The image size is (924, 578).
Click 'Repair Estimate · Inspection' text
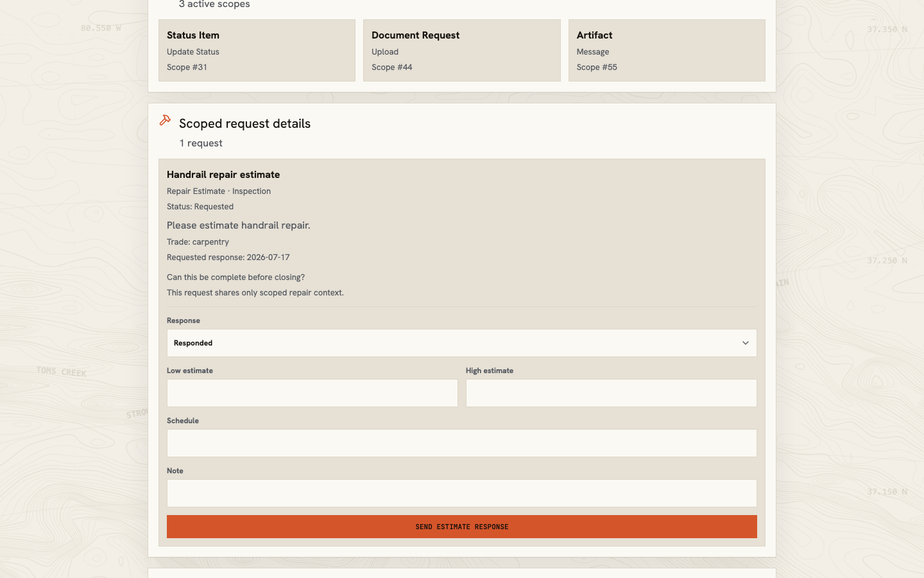(x=219, y=191)
